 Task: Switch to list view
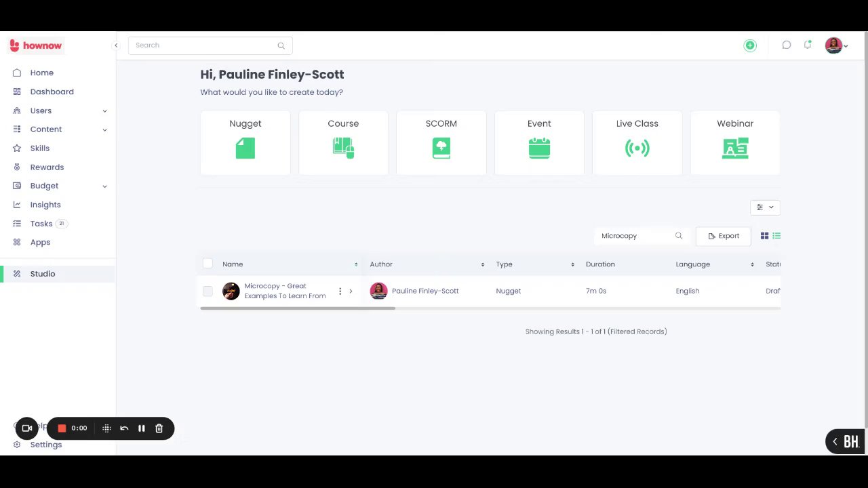tap(776, 236)
